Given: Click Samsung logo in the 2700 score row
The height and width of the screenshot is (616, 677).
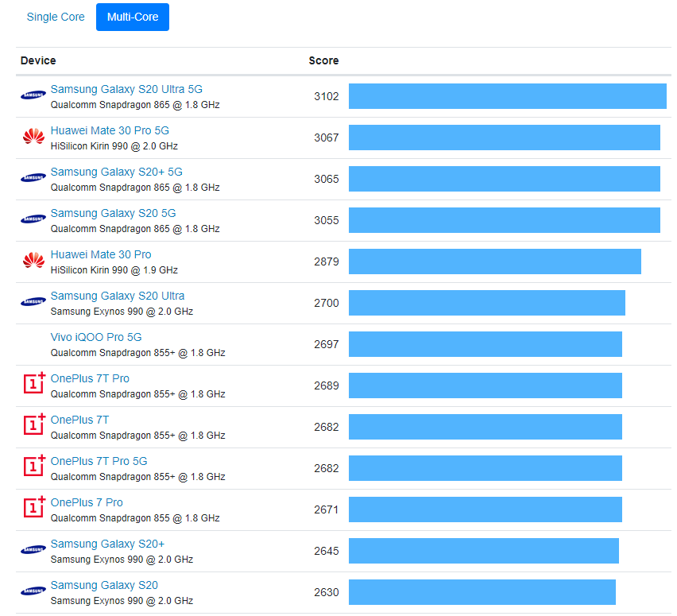Looking at the screenshot, I should coord(33,301).
